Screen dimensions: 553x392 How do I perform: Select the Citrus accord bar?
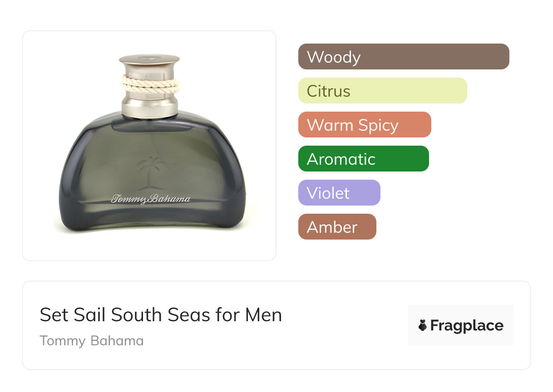click(383, 91)
